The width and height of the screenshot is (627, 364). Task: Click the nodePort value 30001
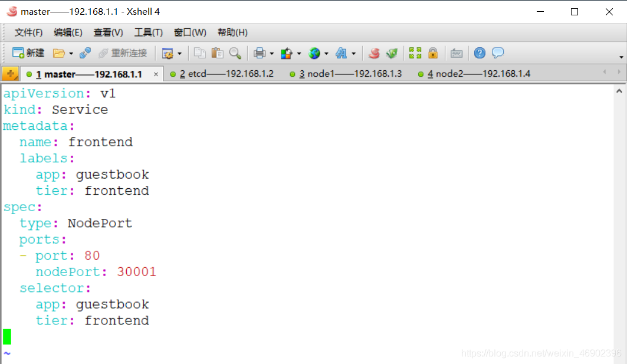pyautogui.click(x=136, y=272)
